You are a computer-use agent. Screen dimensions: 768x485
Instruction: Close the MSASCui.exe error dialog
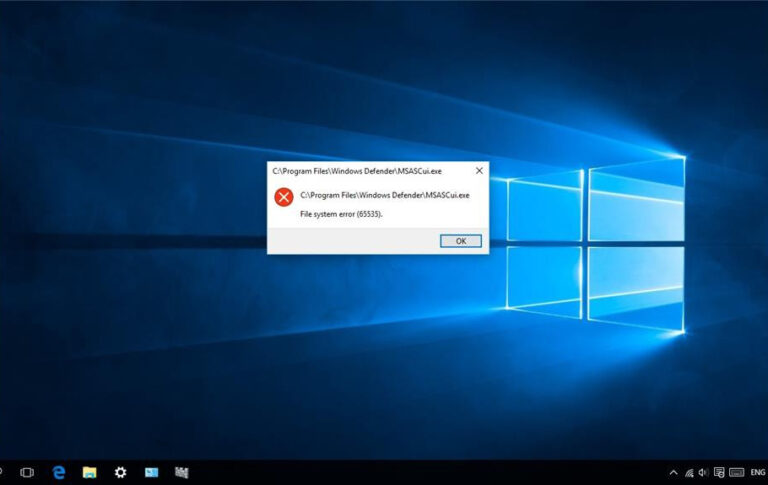point(479,170)
